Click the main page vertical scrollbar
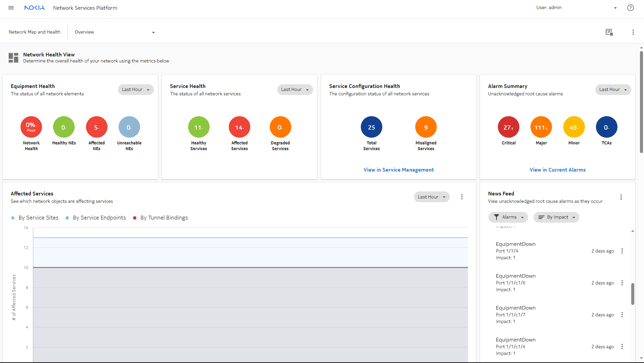 coord(641,102)
